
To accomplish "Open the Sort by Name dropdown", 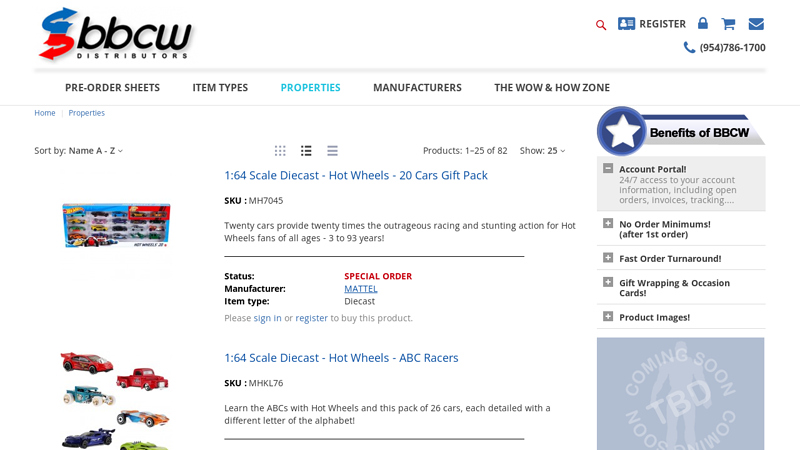I will pyautogui.click(x=95, y=151).
